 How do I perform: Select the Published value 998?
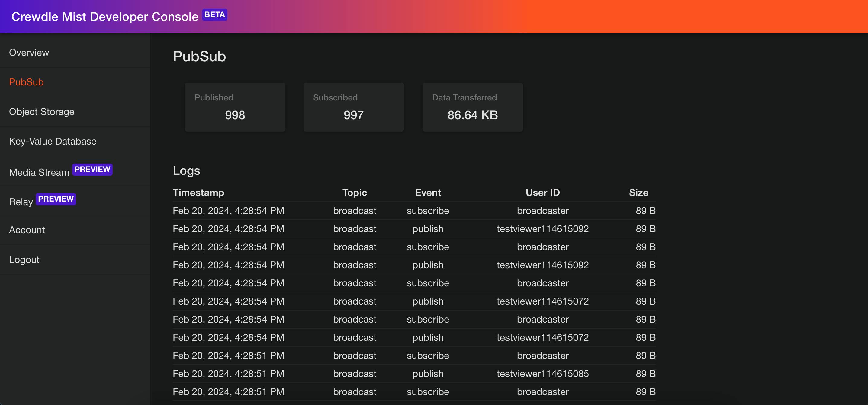pos(235,115)
